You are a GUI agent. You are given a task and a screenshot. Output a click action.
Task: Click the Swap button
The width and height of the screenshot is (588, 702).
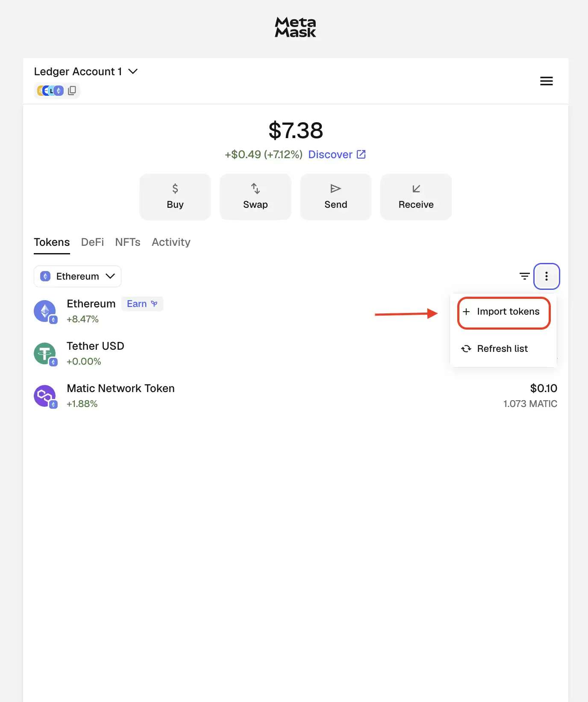pos(256,197)
